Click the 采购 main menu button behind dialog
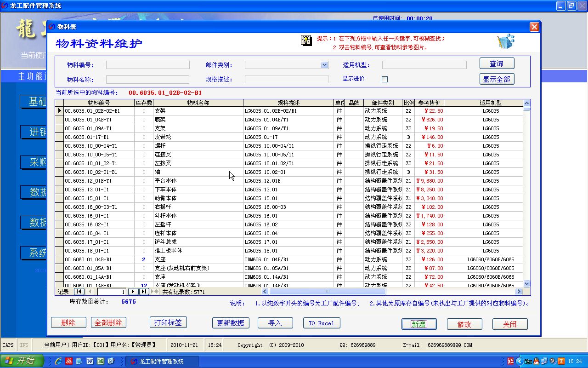 34,162
